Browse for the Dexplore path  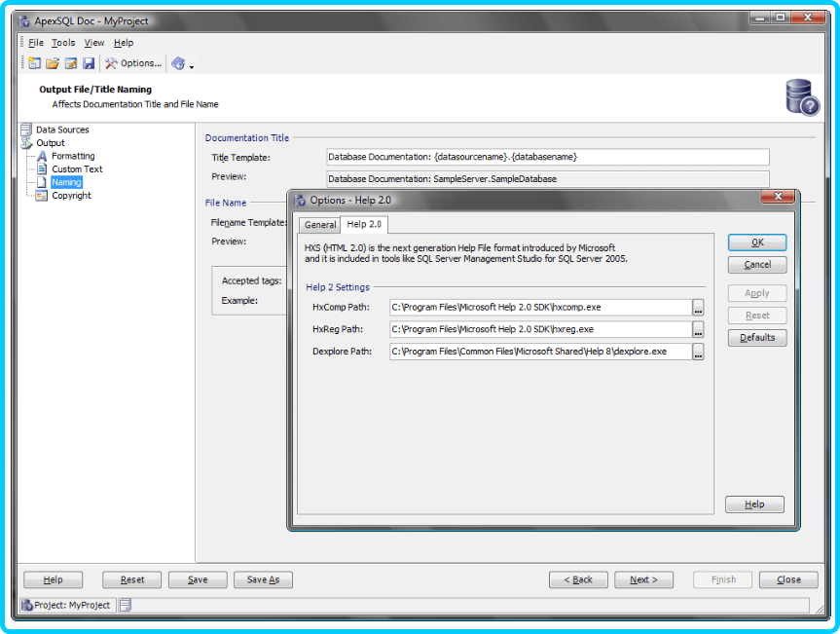(x=698, y=353)
